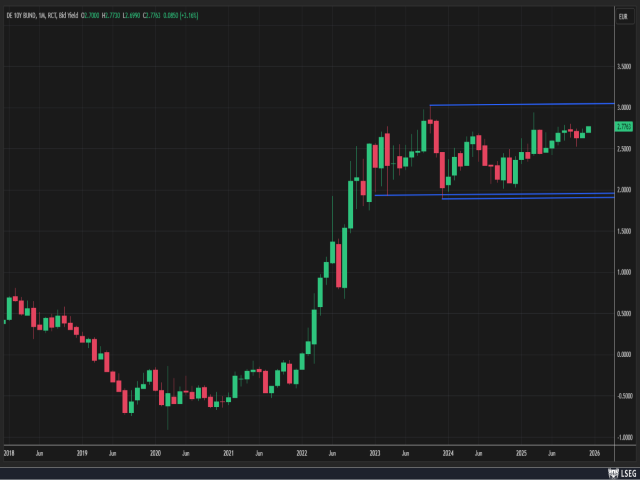Click the latest green candle at right edge
This screenshot has height=480, width=640.
(589, 129)
